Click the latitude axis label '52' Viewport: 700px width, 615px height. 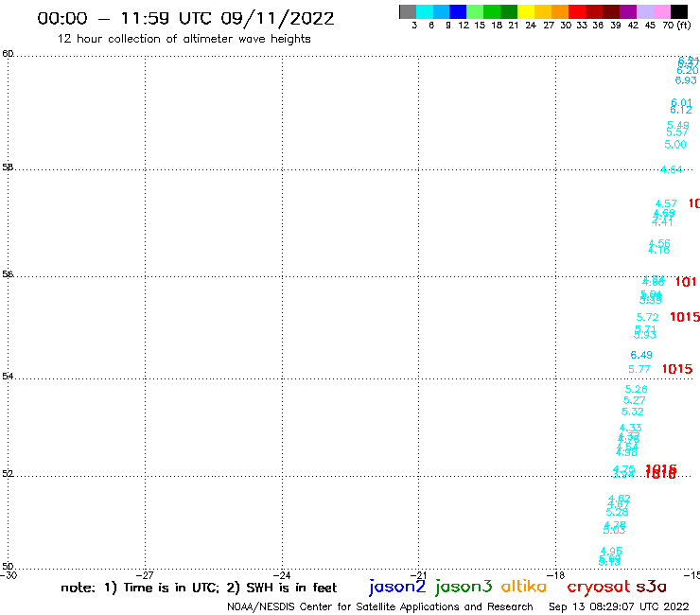pyautogui.click(x=8, y=473)
